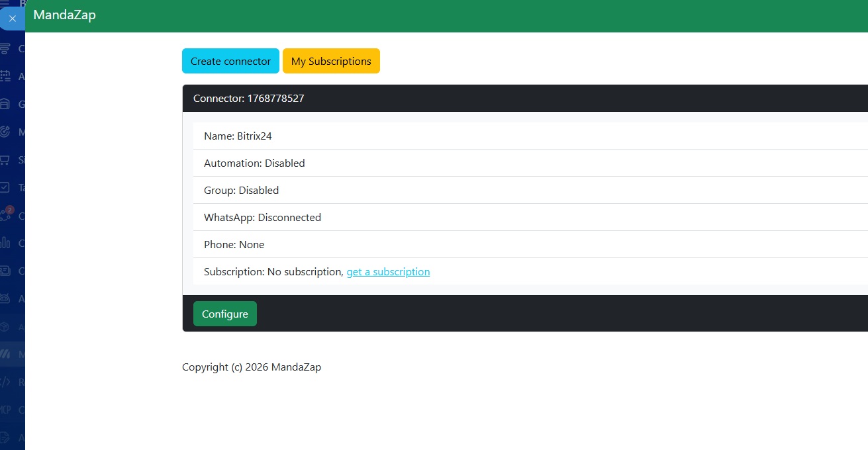Open the shopping cart icon in the sidebar
Viewport: 868px width, 450px height.
(x=5, y=159)
